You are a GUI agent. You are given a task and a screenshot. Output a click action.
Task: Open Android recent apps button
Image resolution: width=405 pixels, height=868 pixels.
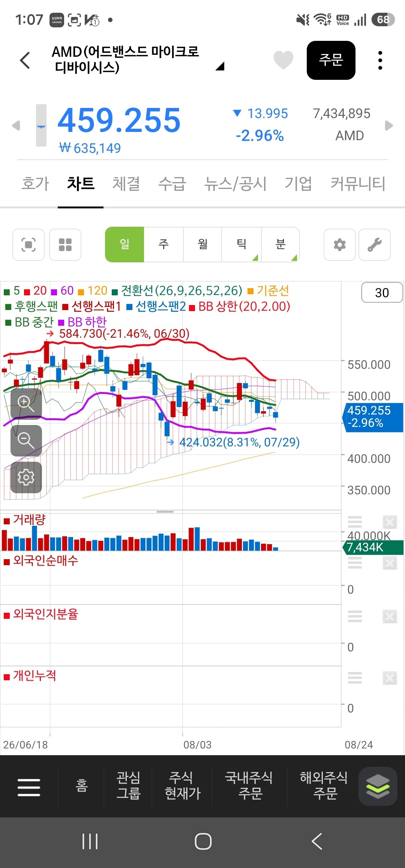click(x=90, y=841)
